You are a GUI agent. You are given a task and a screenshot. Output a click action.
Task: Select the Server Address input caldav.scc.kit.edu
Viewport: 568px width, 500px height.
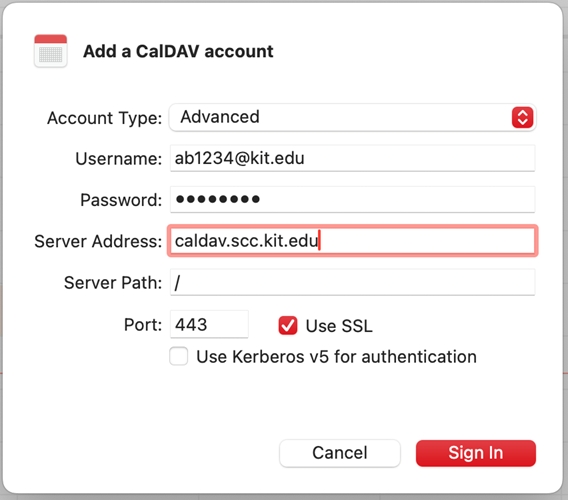pyautogui.click(x=352, y=241)
